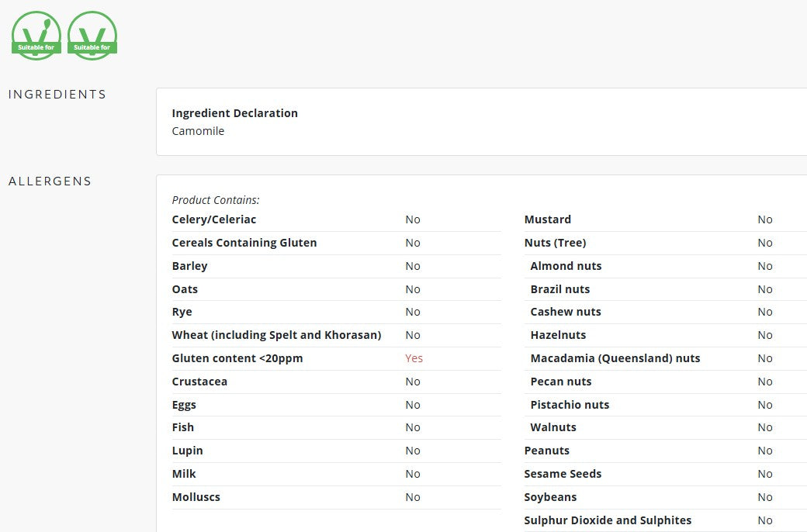Viewport: 807px width, 532px height.
Task: Click the Macadamia (Queensland) nuts label
Action: pyautogui.click(x=615, y=358)
